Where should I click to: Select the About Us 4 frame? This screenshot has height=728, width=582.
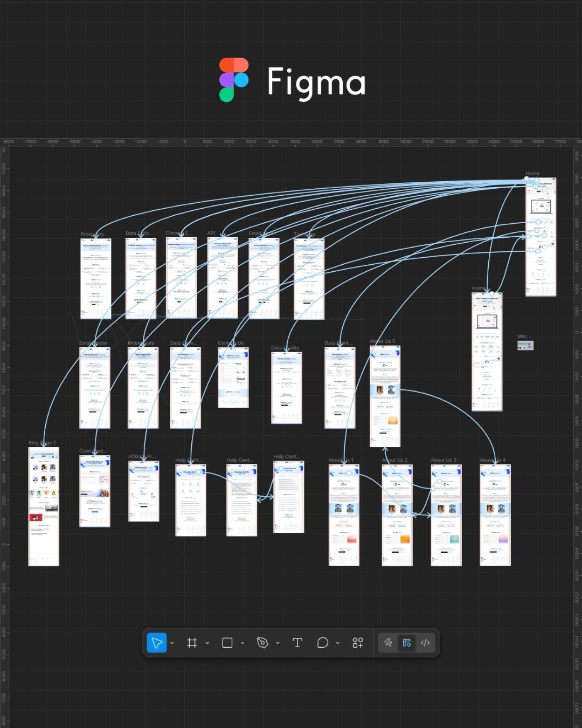495,515
